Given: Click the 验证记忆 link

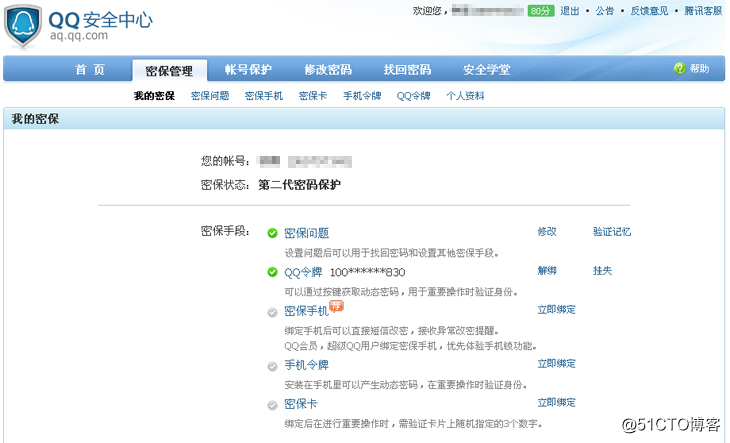Looking at the screenshot, I should (x=612, y=232).
